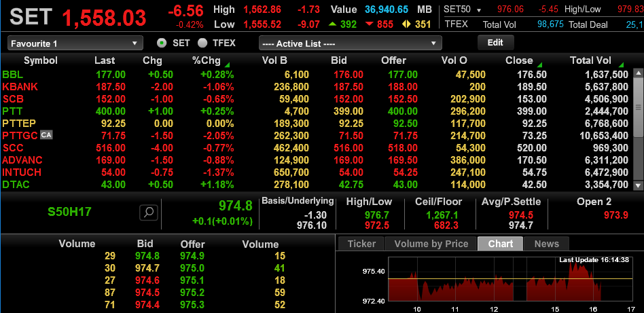Image resolution: width=644 pixels, height=313 pixels.
Task: Click the SET index value 1,558.03
Action: pyautogui.click(x=105, y=17)
